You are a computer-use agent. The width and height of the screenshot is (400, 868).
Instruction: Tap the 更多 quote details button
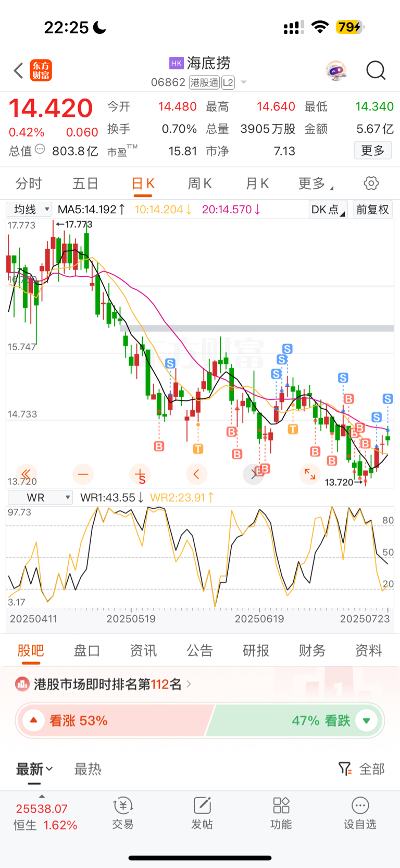point(373,151)
